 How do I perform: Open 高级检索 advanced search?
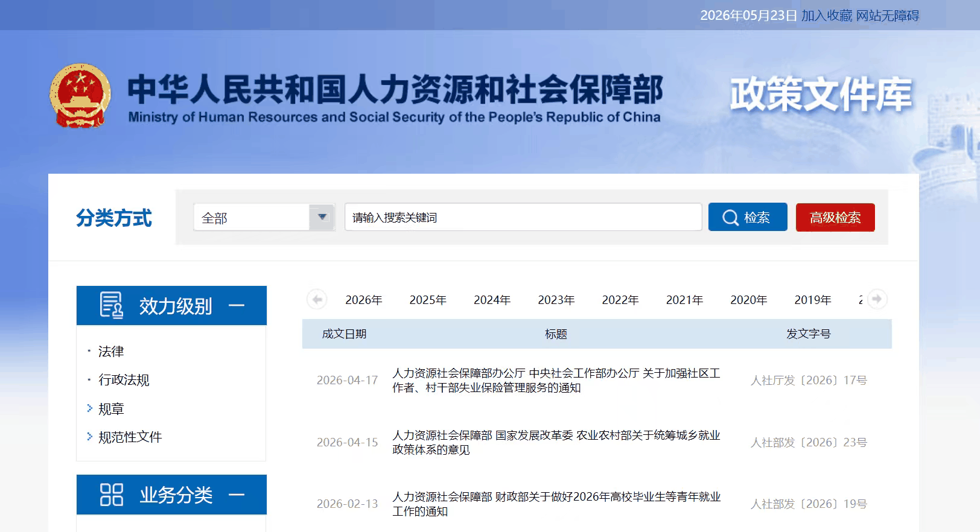(835, 217)
